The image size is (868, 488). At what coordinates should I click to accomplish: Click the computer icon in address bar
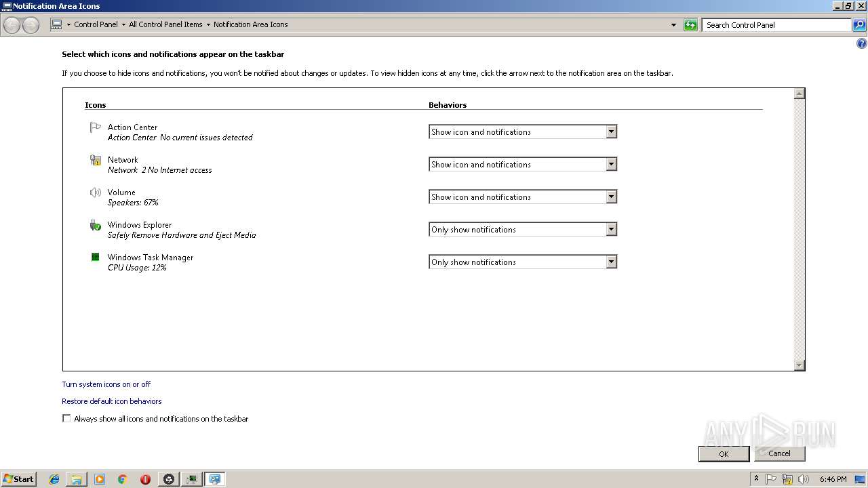coord(57,24)
